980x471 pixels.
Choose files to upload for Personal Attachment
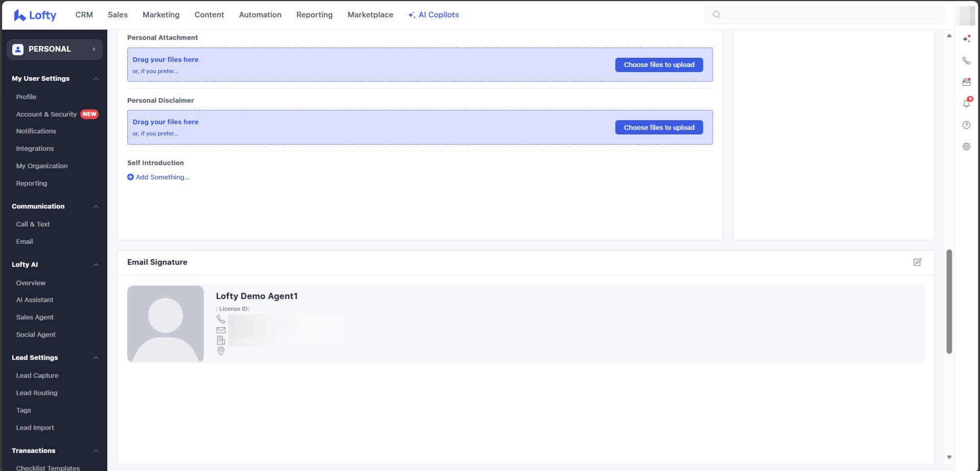pyautogui.click(x=659, y=65)
